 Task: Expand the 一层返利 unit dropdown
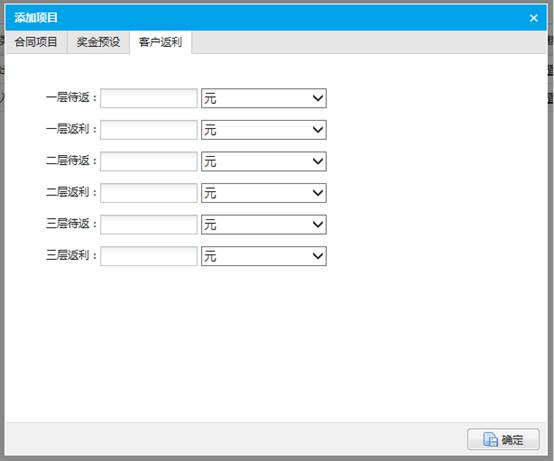pyautogui.click(x=264, y=130)
